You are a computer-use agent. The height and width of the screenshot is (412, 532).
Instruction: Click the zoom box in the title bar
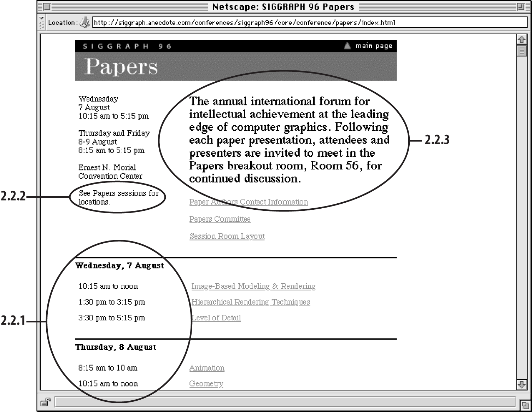point(521,6)
